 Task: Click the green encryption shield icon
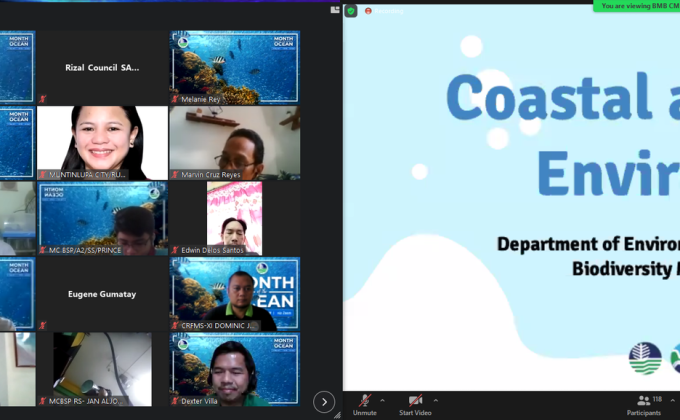coord(351,11)
